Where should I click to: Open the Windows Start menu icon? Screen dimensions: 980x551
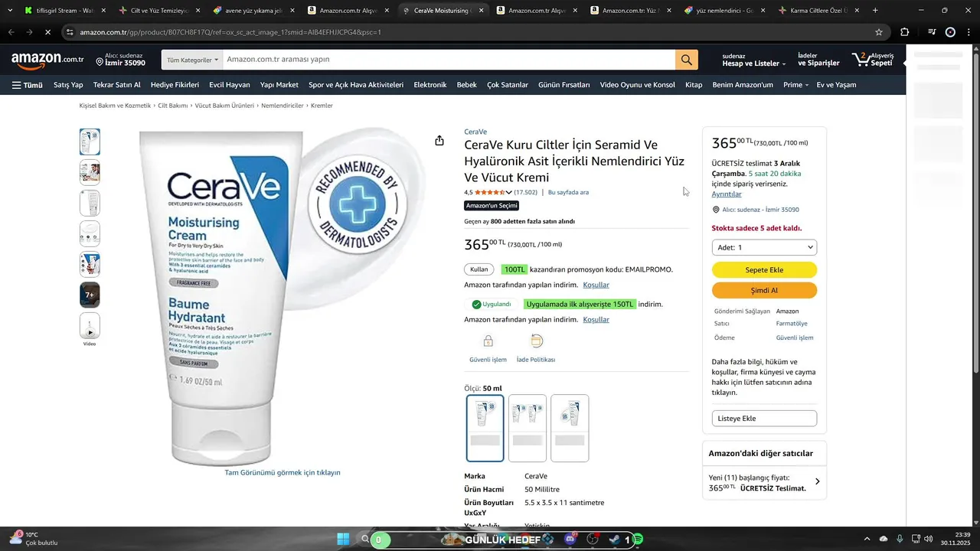point(343,540)
